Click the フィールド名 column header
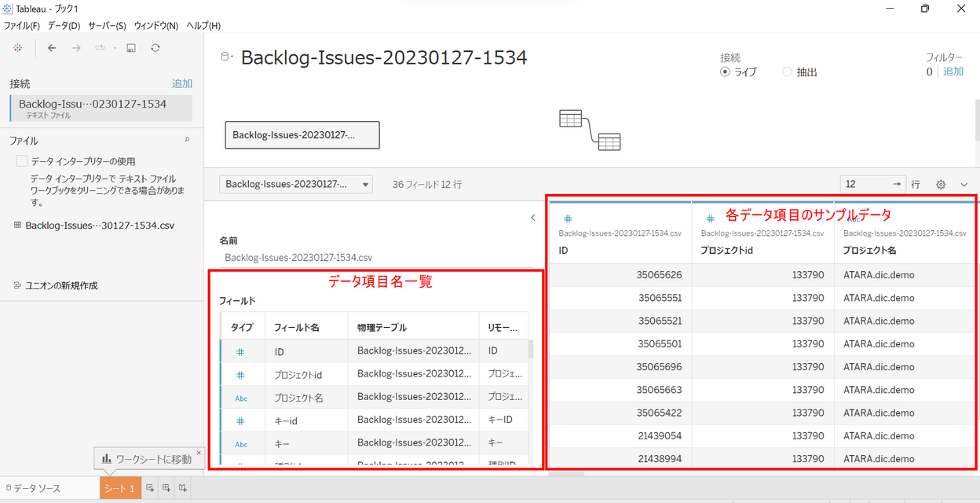The height and width of the screenshot is (503, 980). pyautogui.click(x=308, y=328)
